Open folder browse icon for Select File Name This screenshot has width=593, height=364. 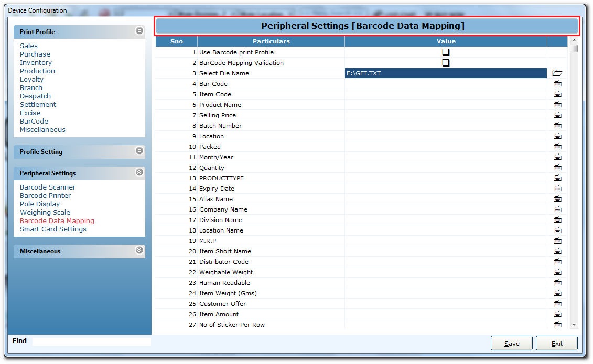point(557,73)
